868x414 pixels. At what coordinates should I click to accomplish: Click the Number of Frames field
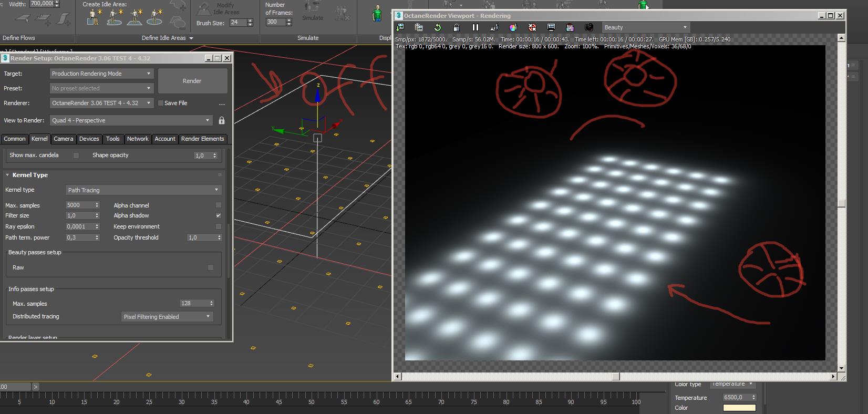(275, 22)
